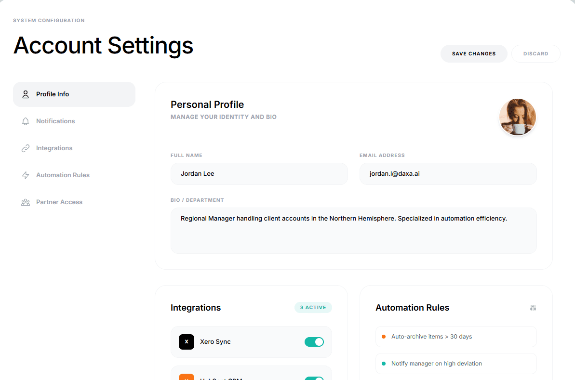
Task: Click the Discard button
Action: pos(535,54)
